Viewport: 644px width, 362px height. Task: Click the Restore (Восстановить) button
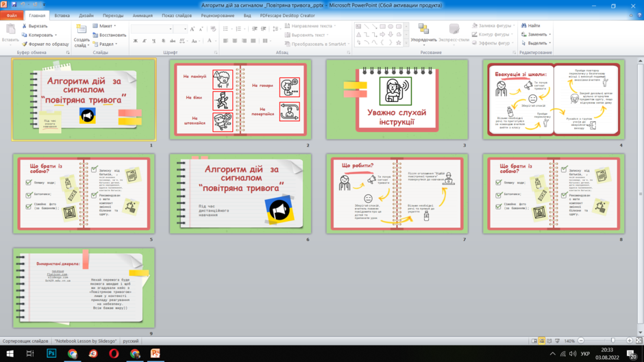pyautogui.click(x=109, y=35)
